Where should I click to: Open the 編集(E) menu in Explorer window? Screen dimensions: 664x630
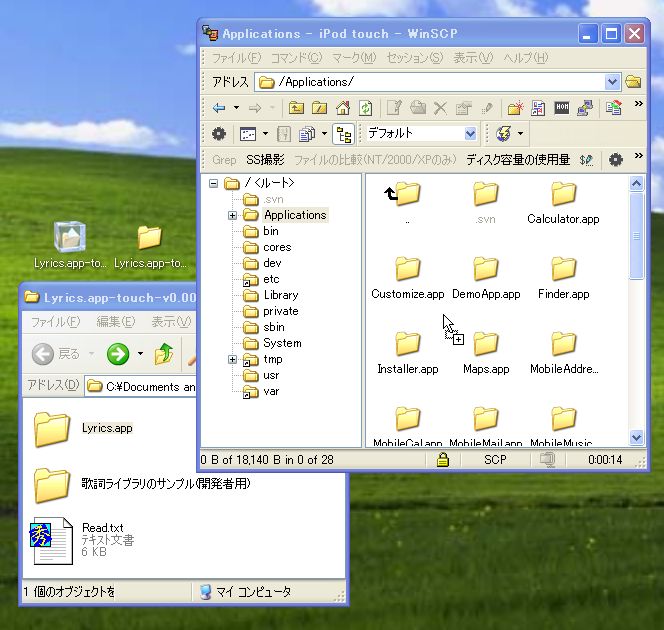tap(116, 322)
